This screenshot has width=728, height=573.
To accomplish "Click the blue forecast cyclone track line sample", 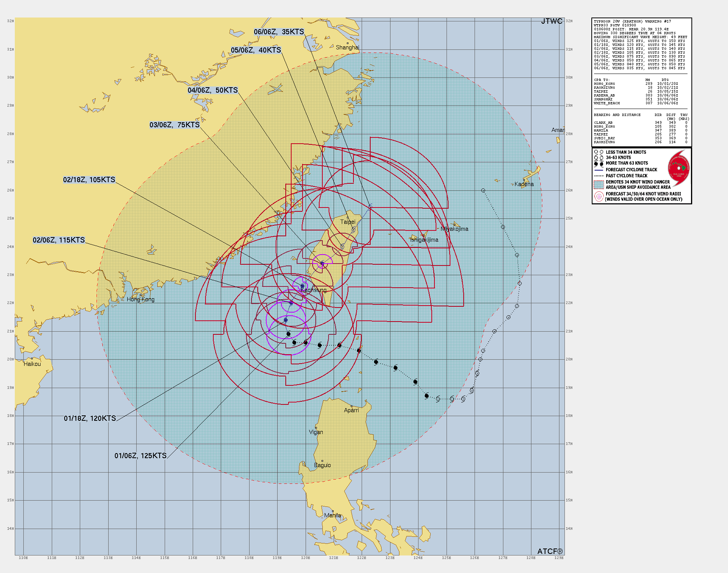I will [599, 170].
